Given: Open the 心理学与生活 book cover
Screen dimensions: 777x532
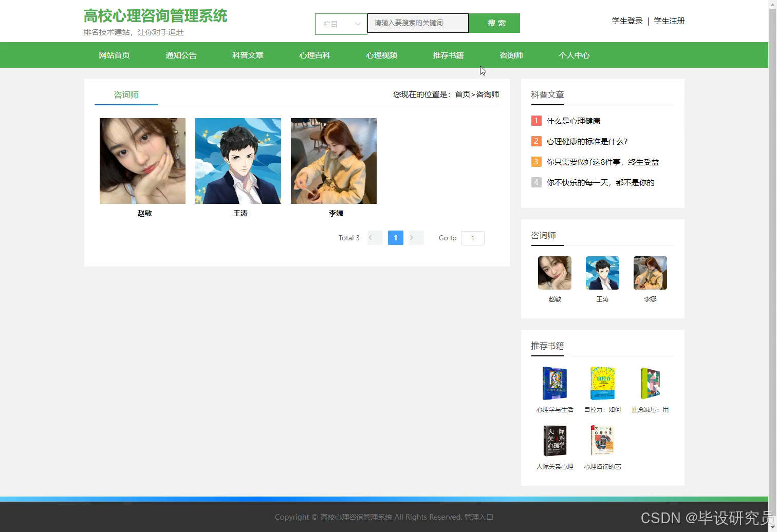Looking at the screenshot, I should (x=554, y=383).
